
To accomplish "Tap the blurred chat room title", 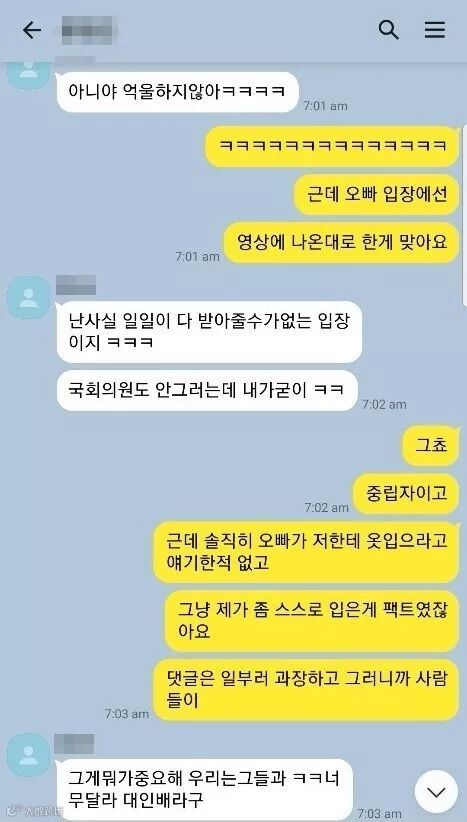I will coord(88,30).
